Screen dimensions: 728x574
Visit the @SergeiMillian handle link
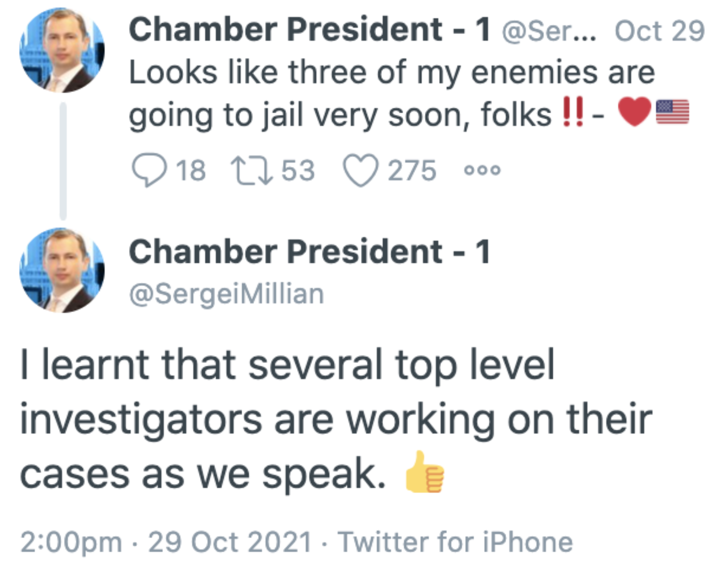pos(226,294)
